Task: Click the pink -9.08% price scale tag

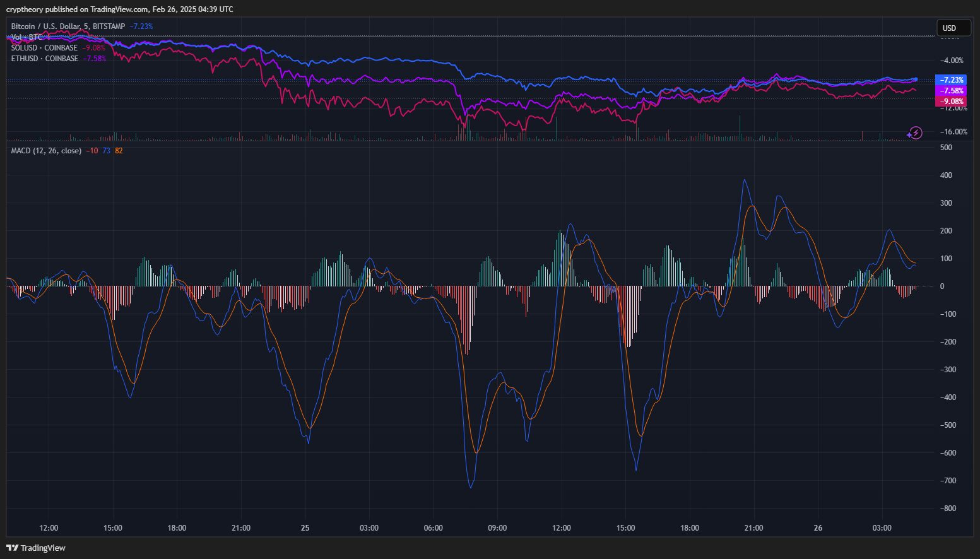Action: [951, 102]
